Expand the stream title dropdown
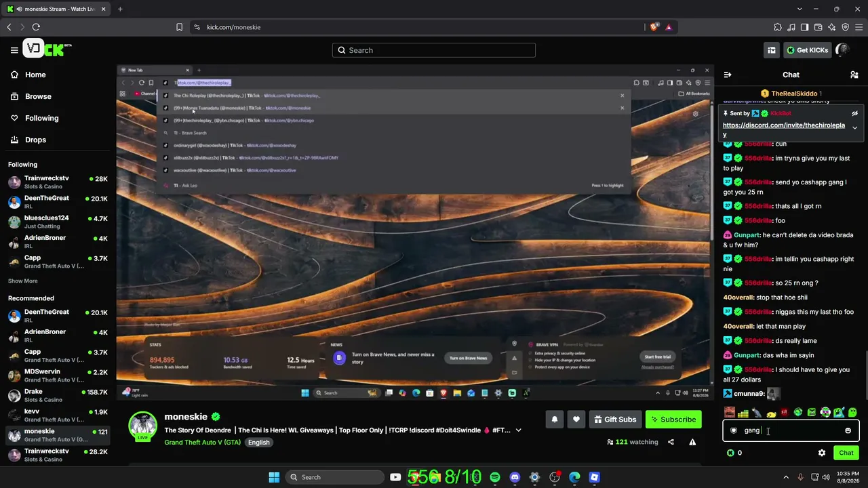Screen dimensions: 868x488 pyautogui.click(x=519, y=430)
